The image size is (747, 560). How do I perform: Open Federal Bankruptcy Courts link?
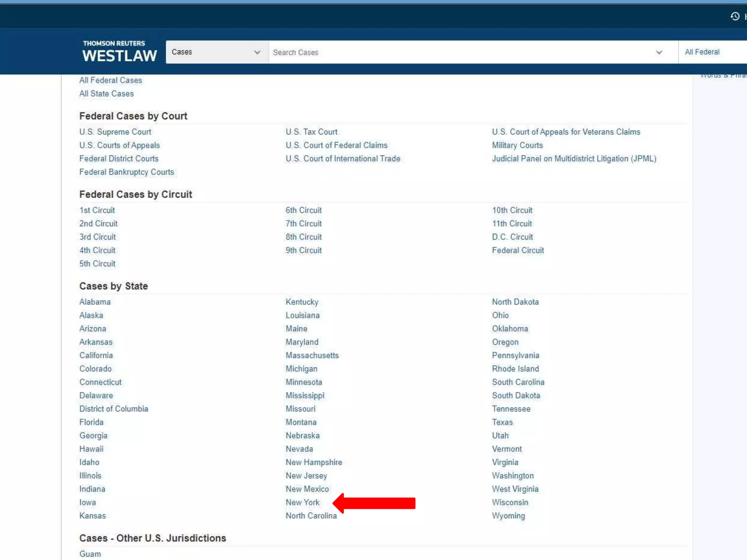(127, 172)
